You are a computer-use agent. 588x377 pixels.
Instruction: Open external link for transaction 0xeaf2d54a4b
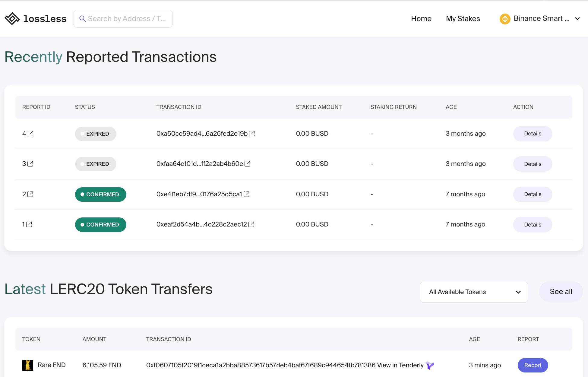251,224
